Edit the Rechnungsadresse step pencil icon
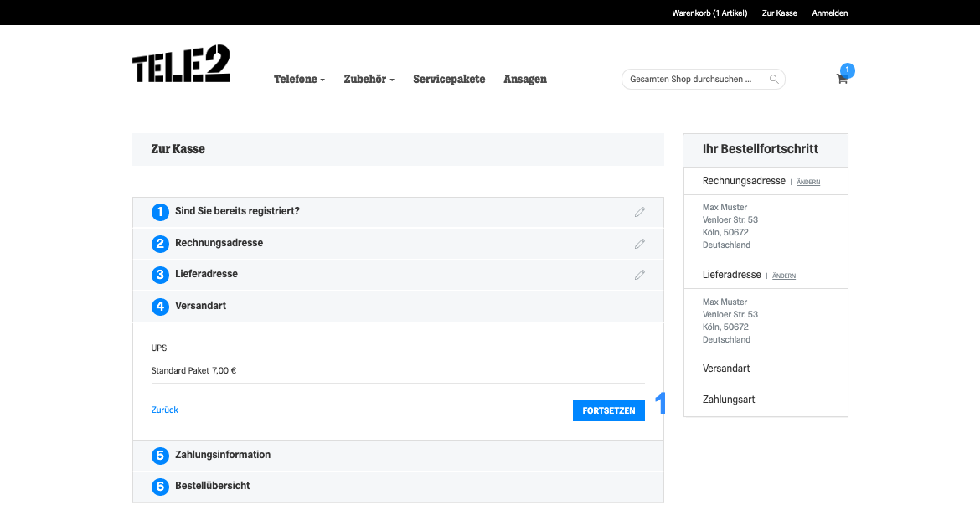This screenshot has height=531, width=980. point(639,244)
